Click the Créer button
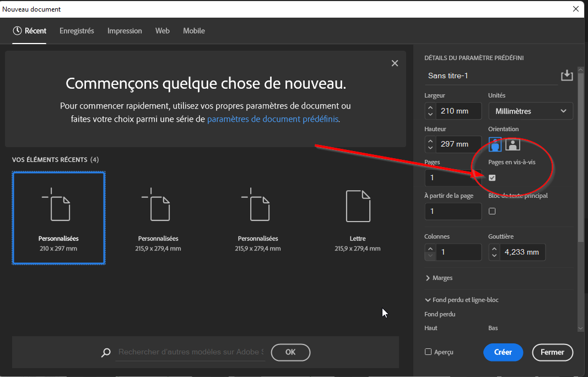588x377 pixels. coord(503,352)
